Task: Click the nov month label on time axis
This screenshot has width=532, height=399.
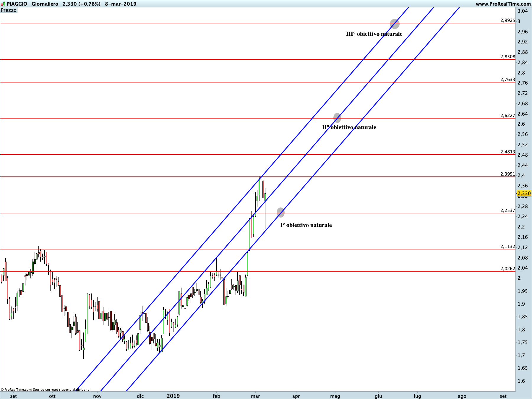Action: [97, 396]
